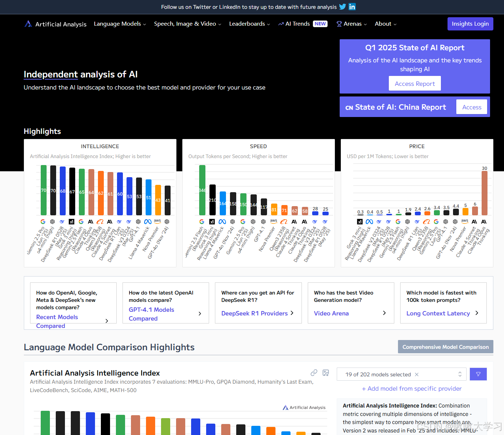Click arrow on Recent Models Compared card

tap(107, 321)
